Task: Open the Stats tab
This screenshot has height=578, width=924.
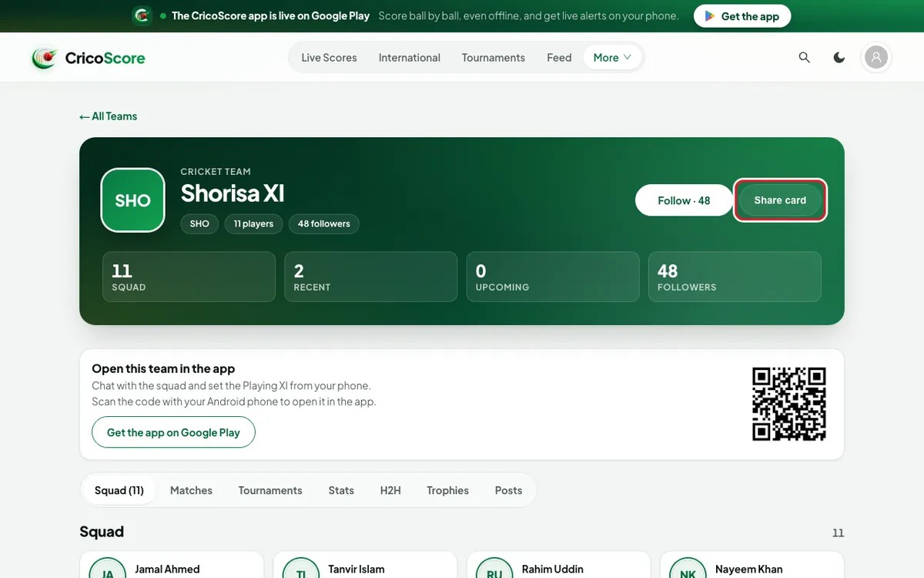Action: tap(341, 490)
